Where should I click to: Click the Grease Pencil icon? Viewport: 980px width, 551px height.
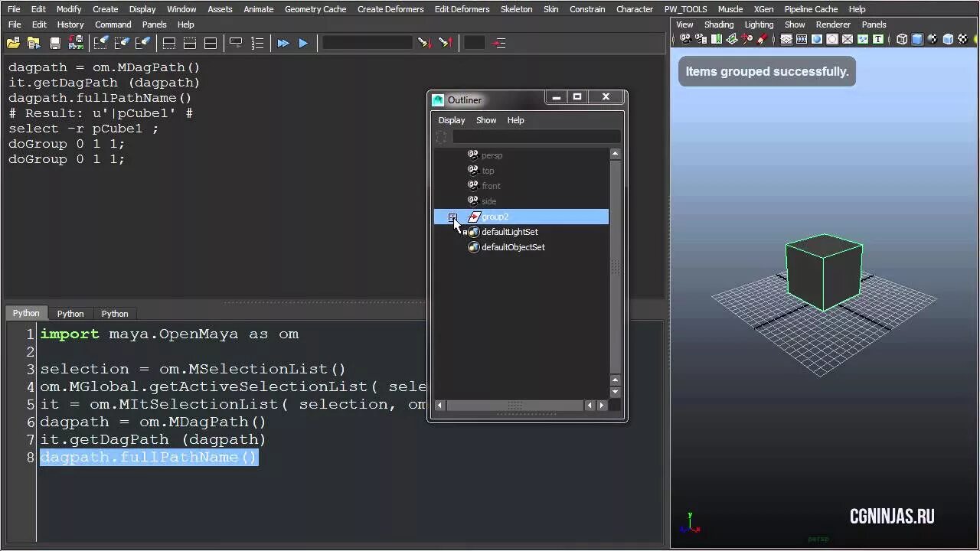(x=762, y=39)
